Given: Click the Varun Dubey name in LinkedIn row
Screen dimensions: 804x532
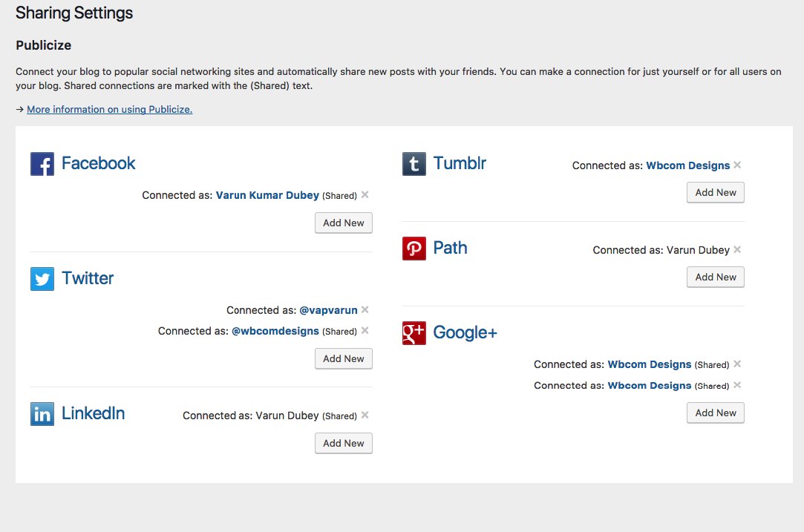Looking at the screenshot, I should pyautogui.click(x=287, y=416).
